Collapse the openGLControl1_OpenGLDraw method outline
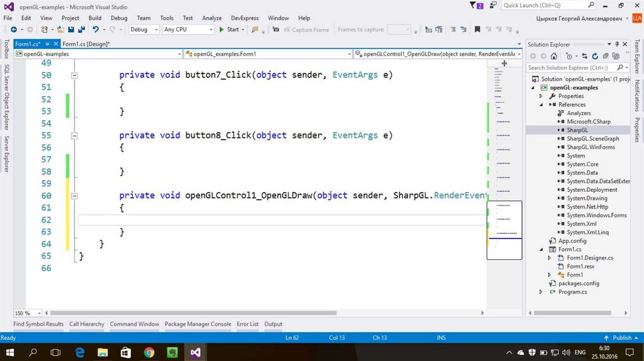The width and height of the screenshot is (644, 361). pos(74,196)
